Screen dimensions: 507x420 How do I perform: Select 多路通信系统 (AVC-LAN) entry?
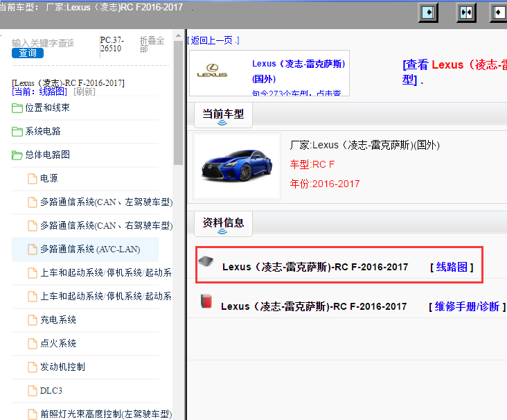[90, 250]
